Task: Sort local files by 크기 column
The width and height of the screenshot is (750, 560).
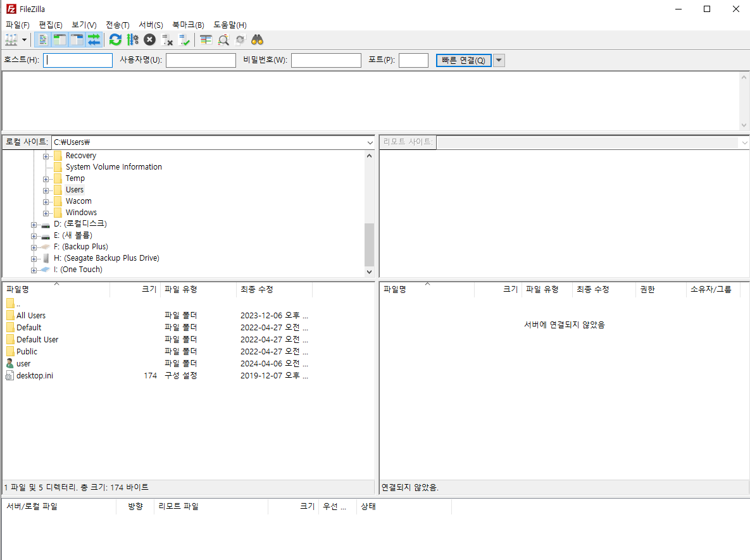Action: point(135,289)
